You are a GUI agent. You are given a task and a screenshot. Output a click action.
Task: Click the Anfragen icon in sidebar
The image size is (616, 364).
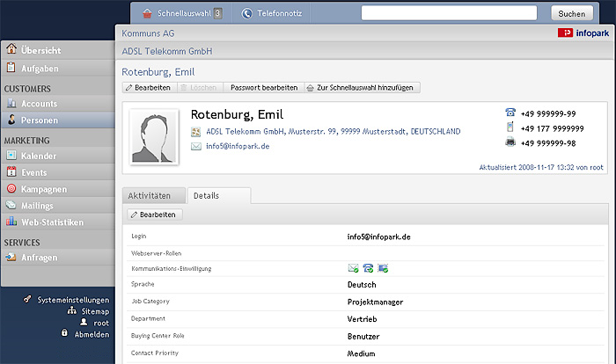[x=11, y=258]
